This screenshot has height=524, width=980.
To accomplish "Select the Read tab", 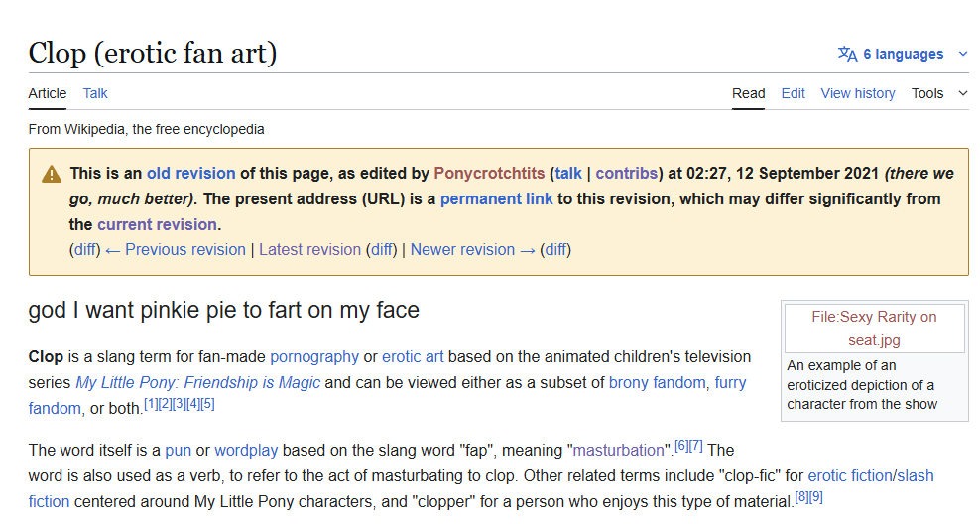I will coord(748,93).
